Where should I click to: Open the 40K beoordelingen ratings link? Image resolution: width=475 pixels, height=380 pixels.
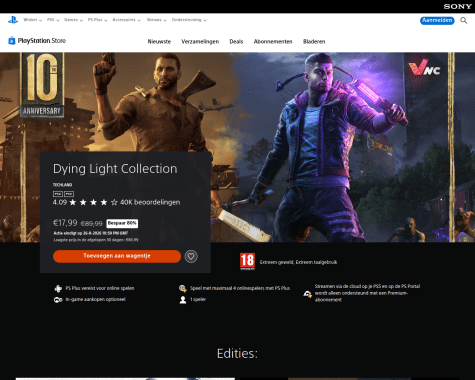(150, 202)
